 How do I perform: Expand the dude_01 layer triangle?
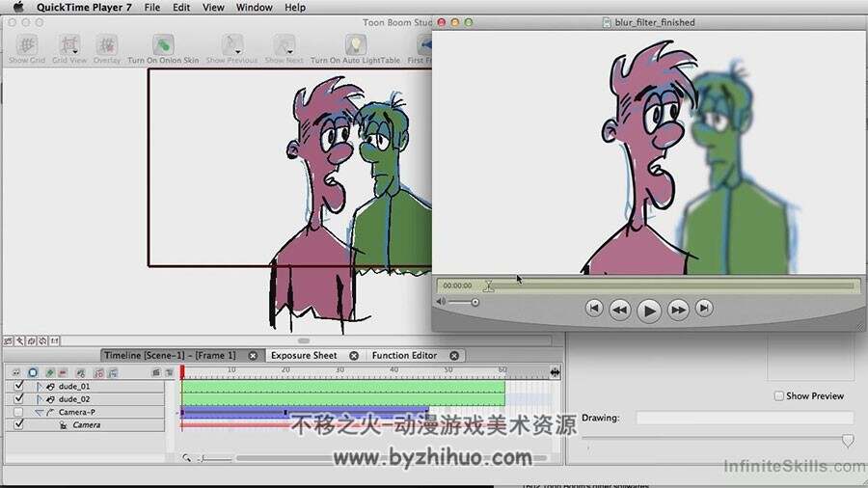(40, 386)
